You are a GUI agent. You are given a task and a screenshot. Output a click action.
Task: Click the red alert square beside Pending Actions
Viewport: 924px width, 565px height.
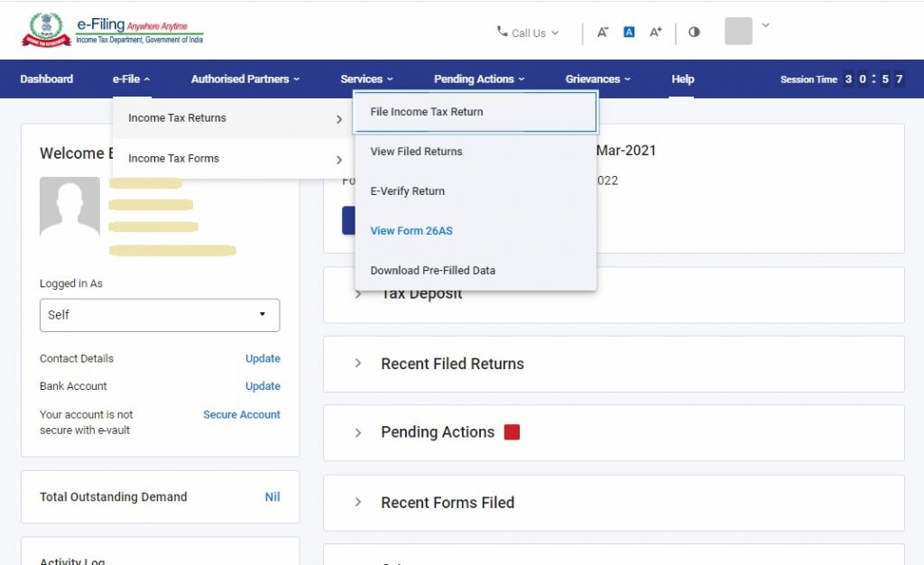pyautogui.click(x=512, y=432)
